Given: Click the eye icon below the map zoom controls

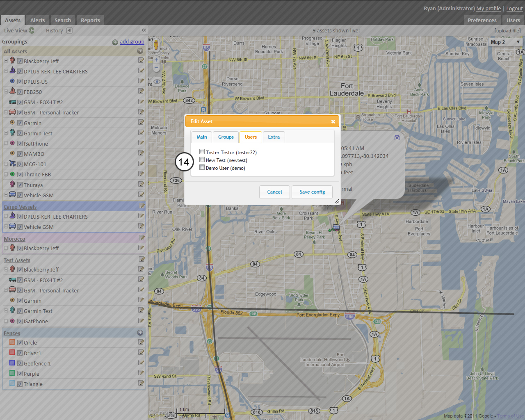Looking at the screenshot, I should click(157, 82).
